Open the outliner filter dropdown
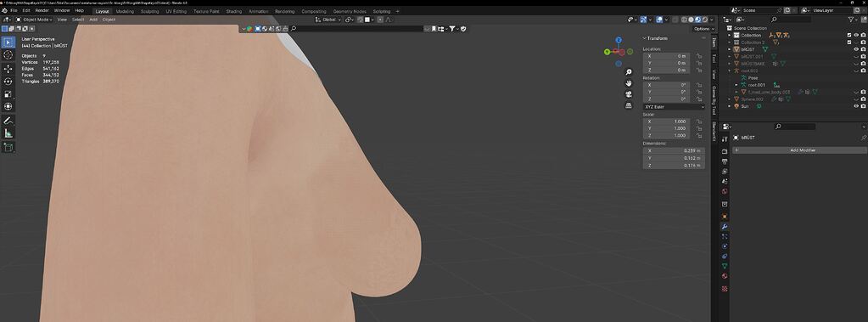This screenshot has height=322, width=868. pyautogui.click(x=853, y=20)
